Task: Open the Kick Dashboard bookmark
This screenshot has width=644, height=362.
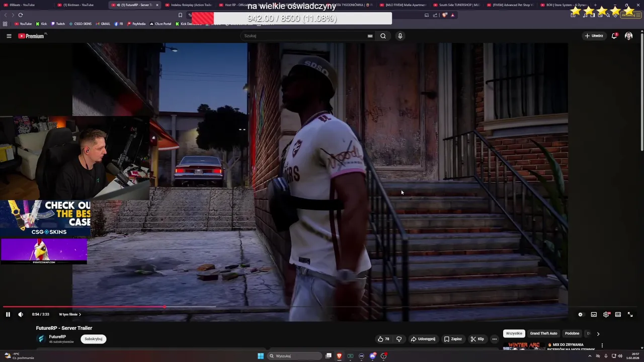Action: [189, 24]
